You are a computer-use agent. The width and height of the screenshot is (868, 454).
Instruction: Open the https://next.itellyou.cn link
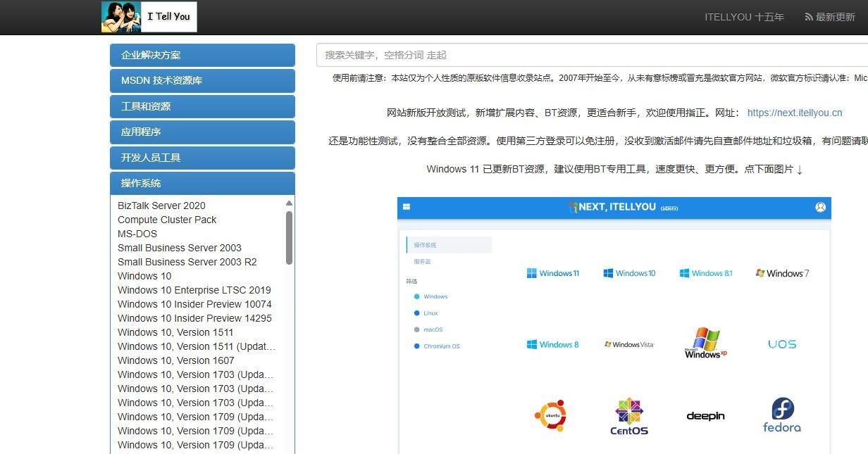[x=794, y=113]
